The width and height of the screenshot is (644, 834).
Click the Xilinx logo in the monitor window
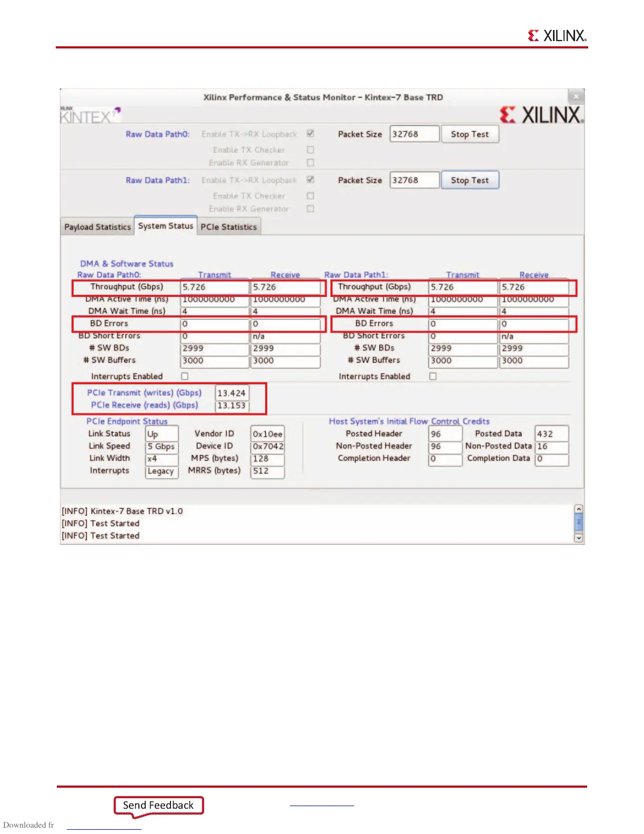541,115
